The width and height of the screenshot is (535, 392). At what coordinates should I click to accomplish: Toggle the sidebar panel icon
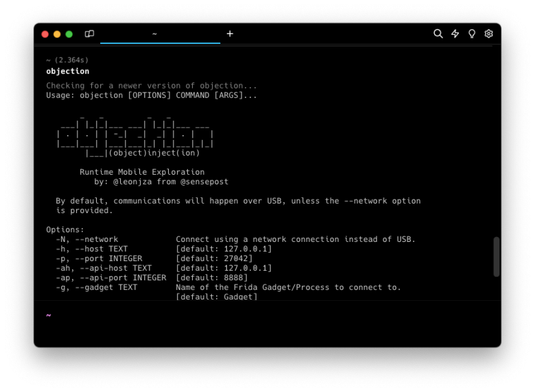point(89,34)
